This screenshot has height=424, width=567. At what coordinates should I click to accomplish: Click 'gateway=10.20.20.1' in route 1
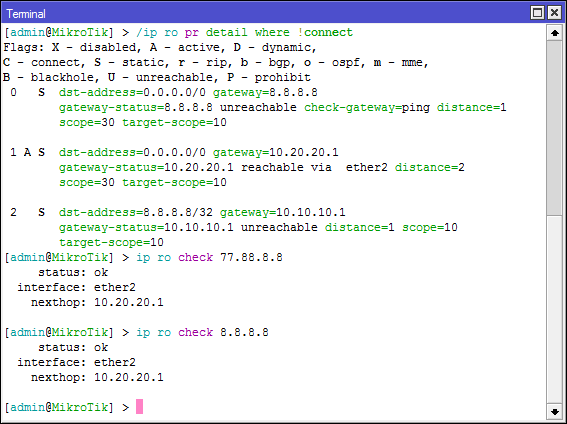pyautogui.click(x=276, y=153)
